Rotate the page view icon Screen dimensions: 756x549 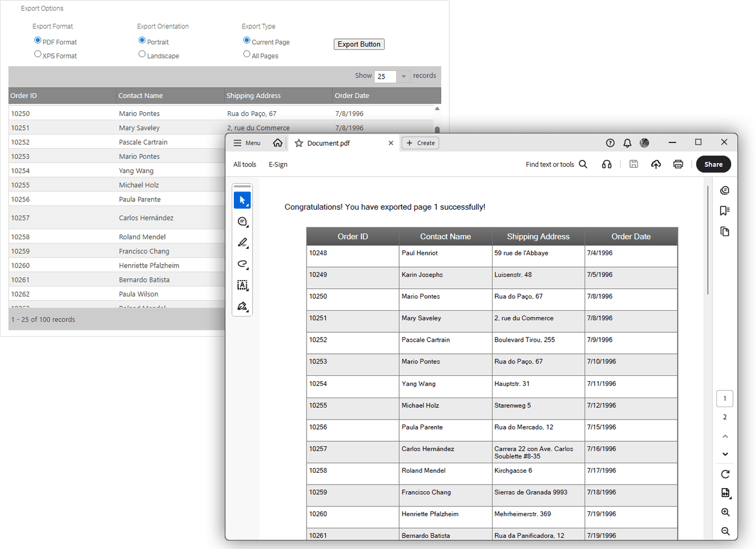click(725, 474)
